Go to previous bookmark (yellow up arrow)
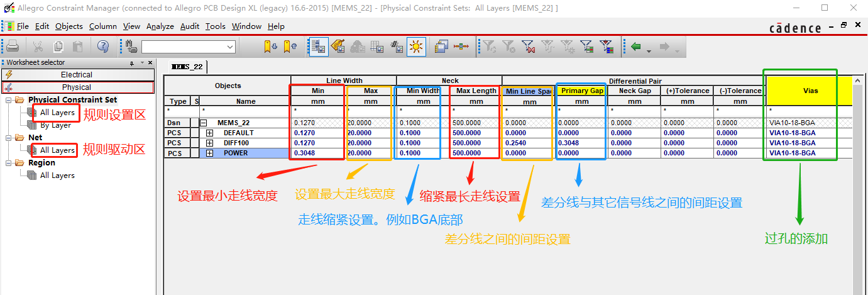Screen dimensions: 868x295 (290, 46)
